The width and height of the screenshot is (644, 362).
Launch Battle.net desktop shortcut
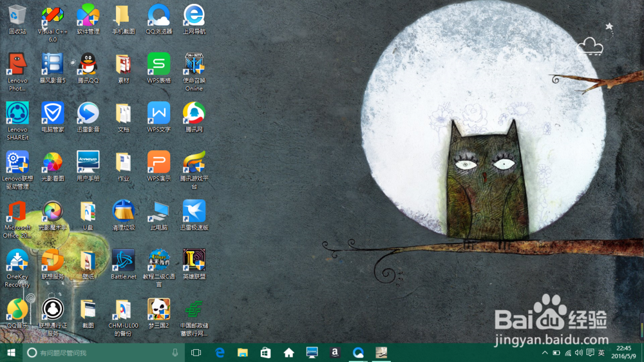pos(123,264)
